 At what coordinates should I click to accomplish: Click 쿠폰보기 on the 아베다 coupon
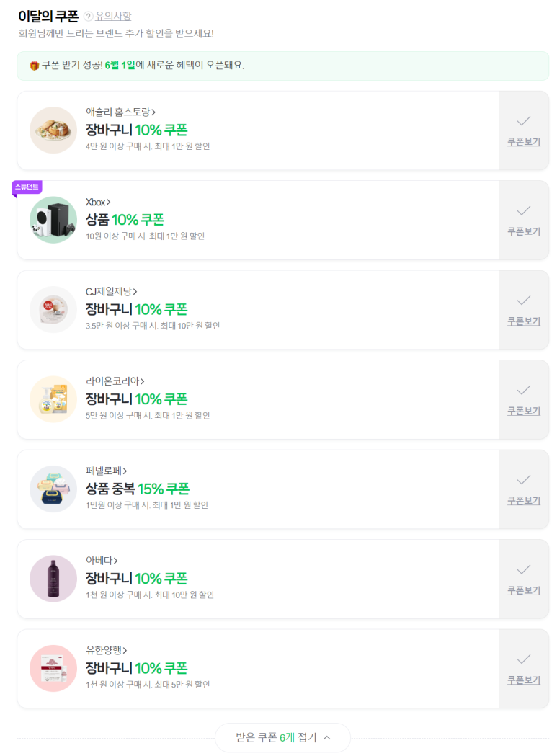pos(524,590)
